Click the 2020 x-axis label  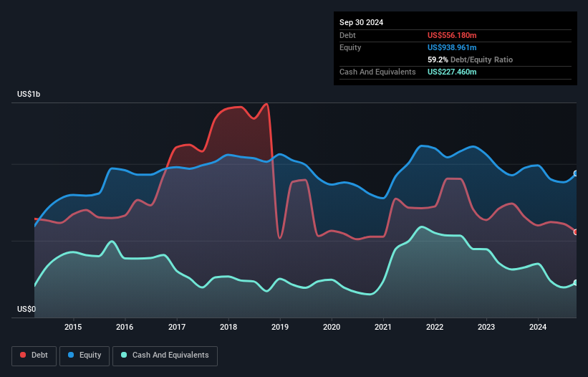click(332, 327)
